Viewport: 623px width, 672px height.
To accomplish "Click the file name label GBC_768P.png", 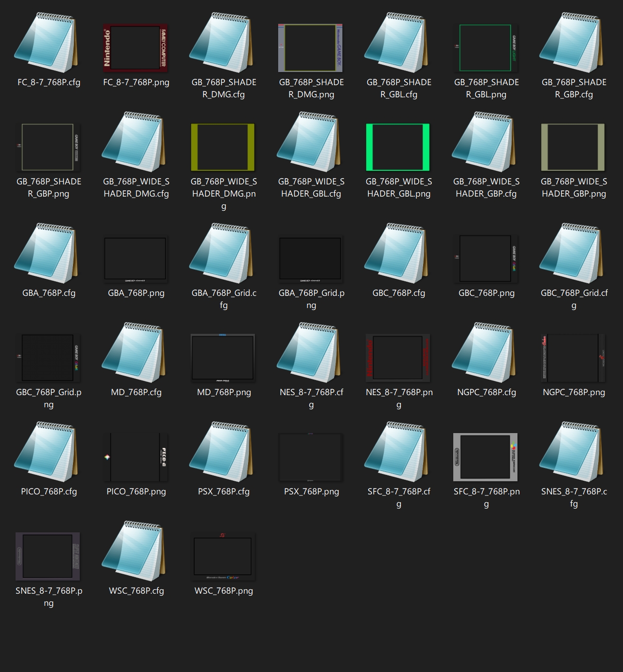I will tap(486, 293).
